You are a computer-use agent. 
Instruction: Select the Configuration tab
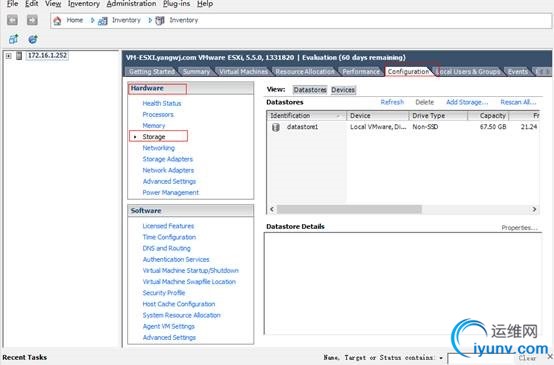pyautogui.click(x=408, y=71)
